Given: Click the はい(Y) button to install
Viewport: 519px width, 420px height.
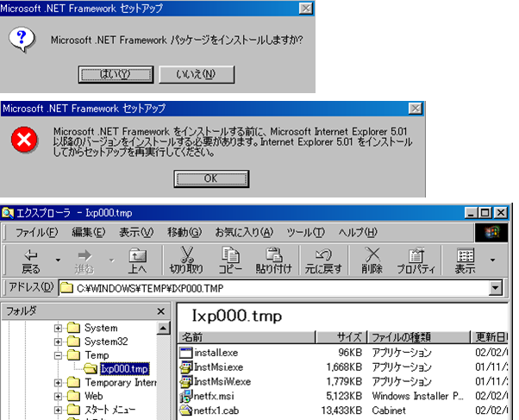Looking at the screenshot, I should (116, 74).
